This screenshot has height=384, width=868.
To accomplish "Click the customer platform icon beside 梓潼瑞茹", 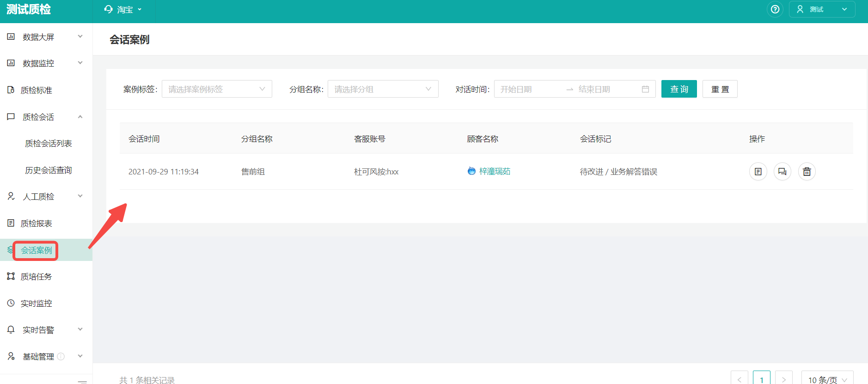I will click(x=471, y=171).
